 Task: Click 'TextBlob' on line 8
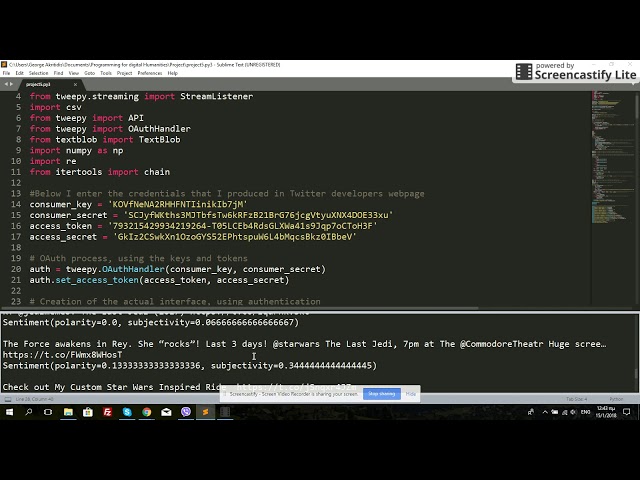[x=160, y=140]
